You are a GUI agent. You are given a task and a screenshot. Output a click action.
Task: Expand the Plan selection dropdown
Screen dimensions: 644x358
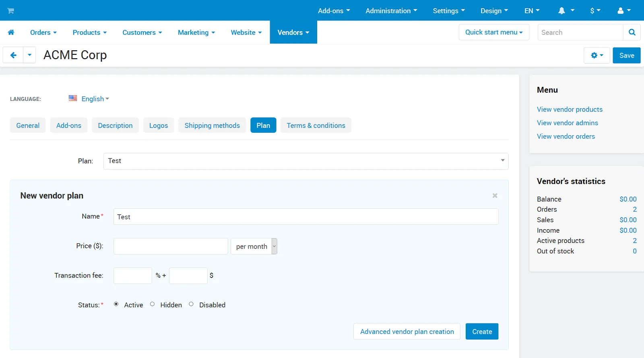[306, 161]
